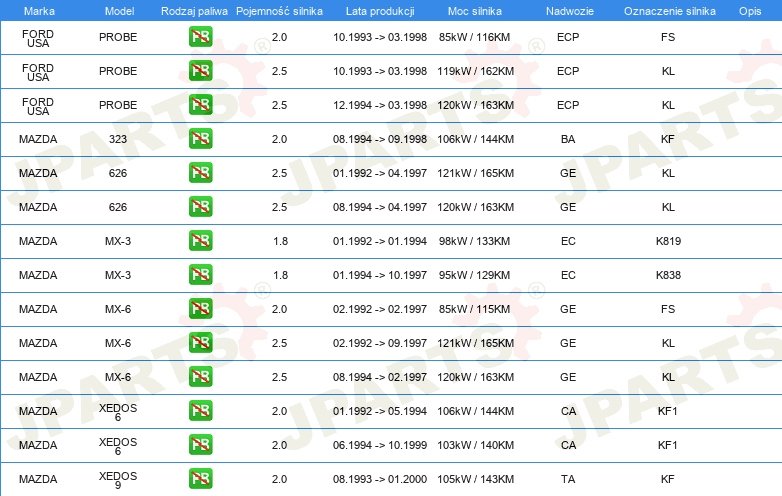Click the Marka column header
The height and width of the screenshot is (496, 782).
pyautogui.click(x=39, y=11)
